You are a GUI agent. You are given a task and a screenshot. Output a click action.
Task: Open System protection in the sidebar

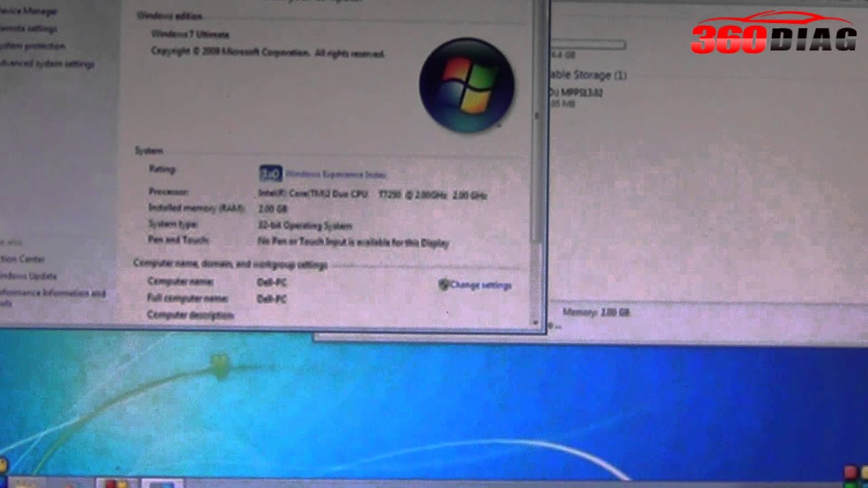[x=31, y=46]
